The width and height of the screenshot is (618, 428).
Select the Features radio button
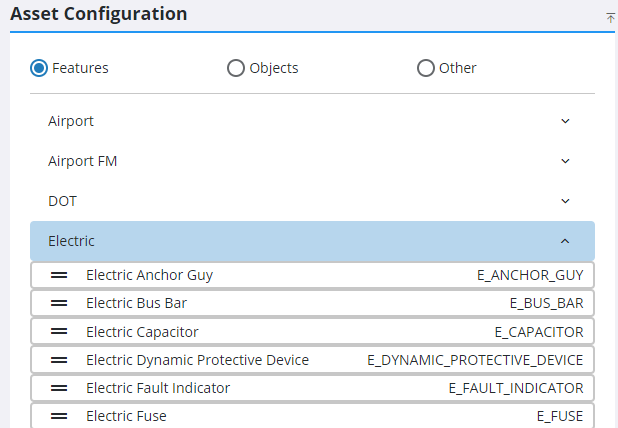pyautogui.click(x=39, y=68)
